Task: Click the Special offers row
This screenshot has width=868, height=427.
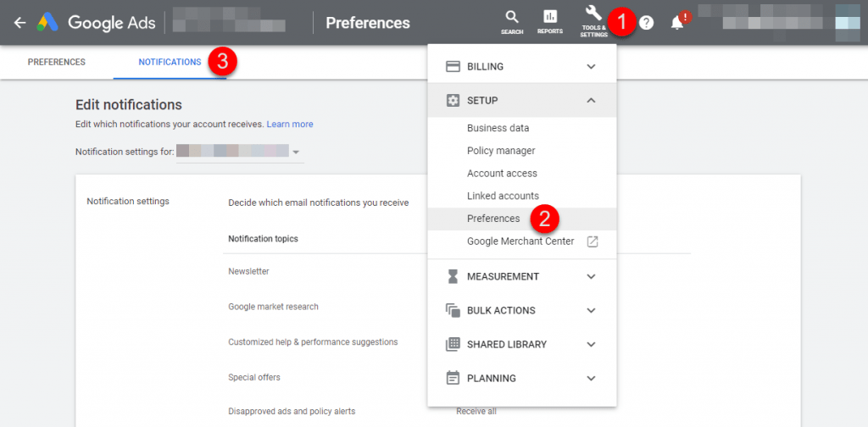Action: (254, 377)
